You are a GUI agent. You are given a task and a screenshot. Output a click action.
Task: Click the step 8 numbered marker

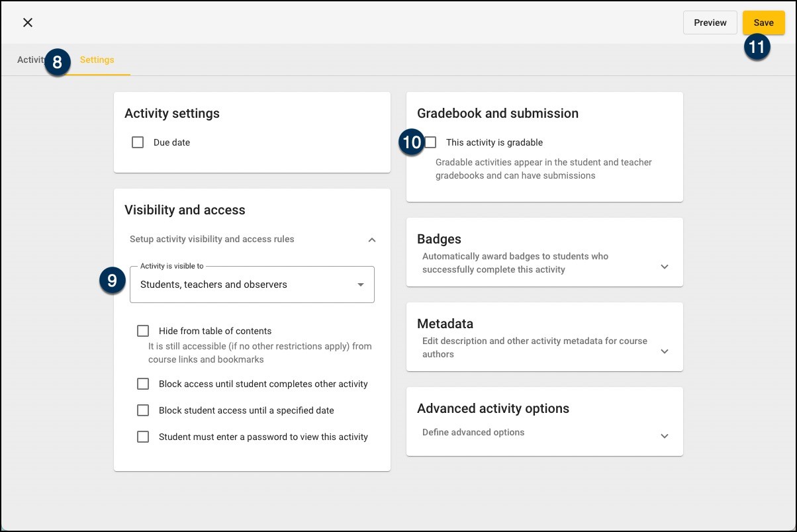[58, 63]
